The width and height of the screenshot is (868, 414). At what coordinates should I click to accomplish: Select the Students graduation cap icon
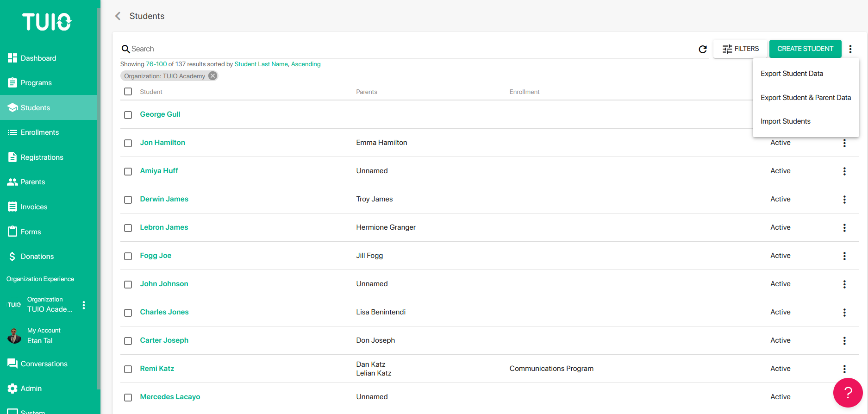click(12, 107)
